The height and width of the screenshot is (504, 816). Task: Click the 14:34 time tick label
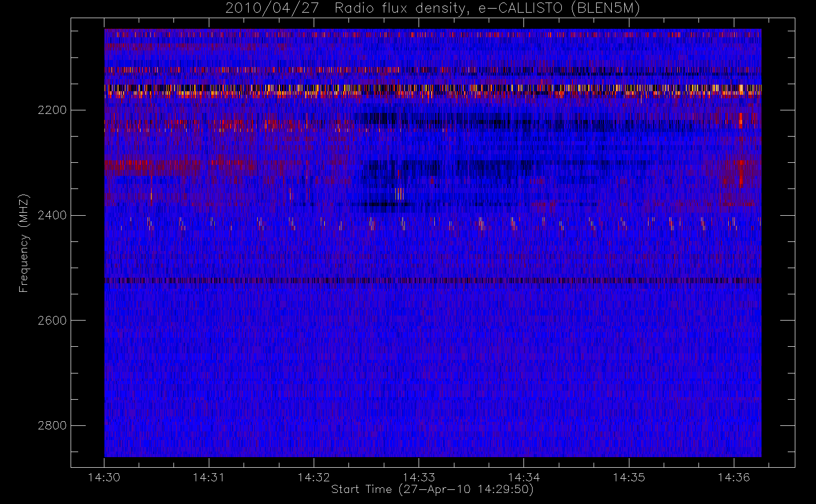point(523,477)
